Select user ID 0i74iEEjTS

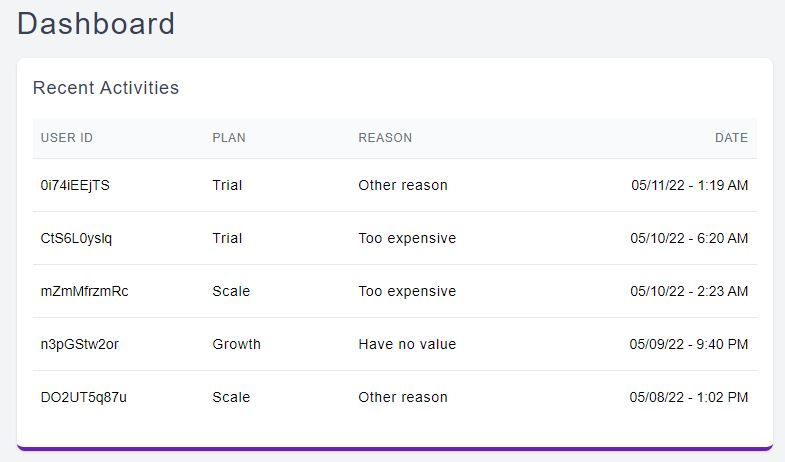tap(75, 185)
